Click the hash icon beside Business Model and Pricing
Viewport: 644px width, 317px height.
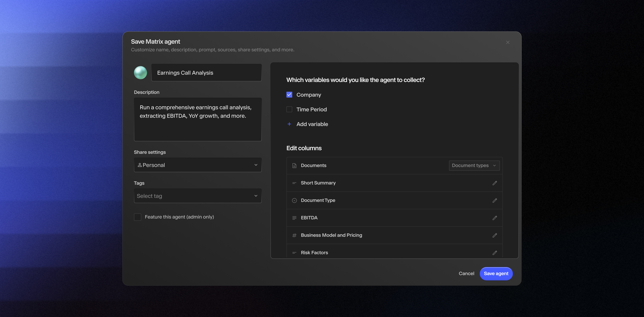(x=294, y=235)
